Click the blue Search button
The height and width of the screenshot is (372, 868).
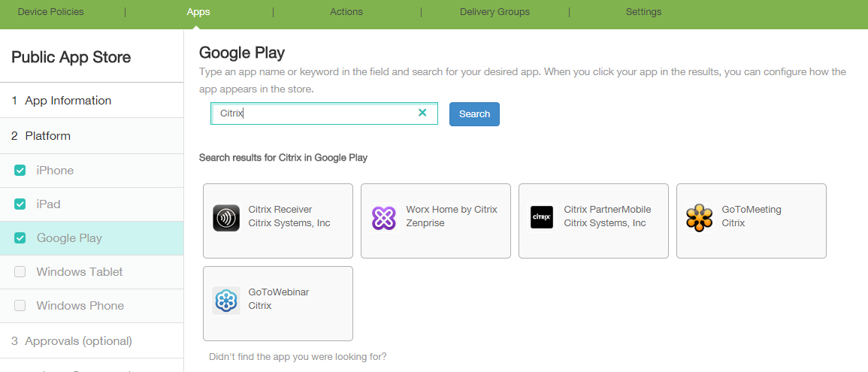(x=474, y=114)
